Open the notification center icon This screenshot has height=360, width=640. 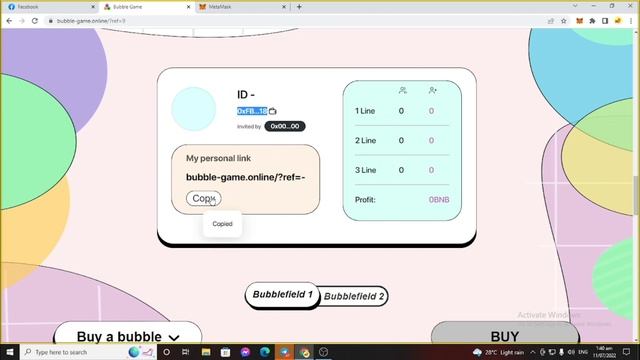coord(627,352)
